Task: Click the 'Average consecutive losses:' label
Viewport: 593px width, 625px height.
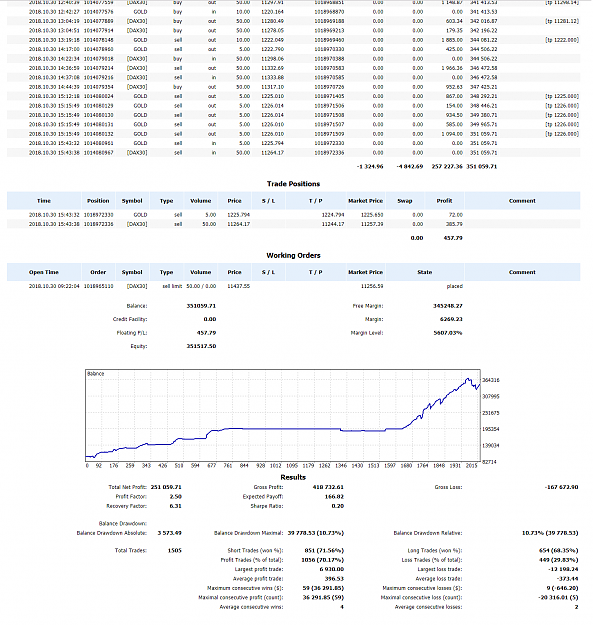Action: (x=429, y=607)
